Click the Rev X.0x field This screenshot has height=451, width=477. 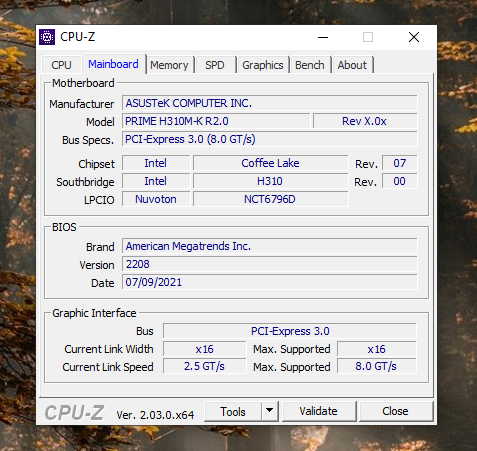[x=365, y=121]
